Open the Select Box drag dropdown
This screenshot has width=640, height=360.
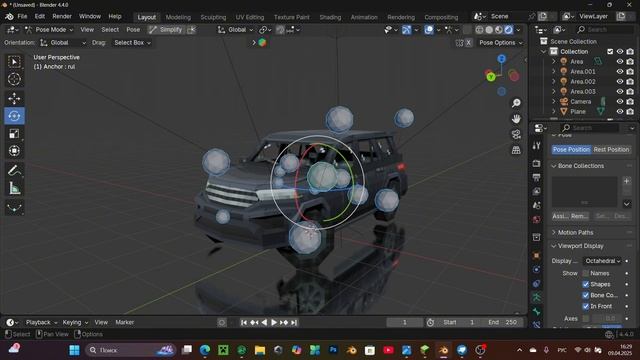(132, 42)
